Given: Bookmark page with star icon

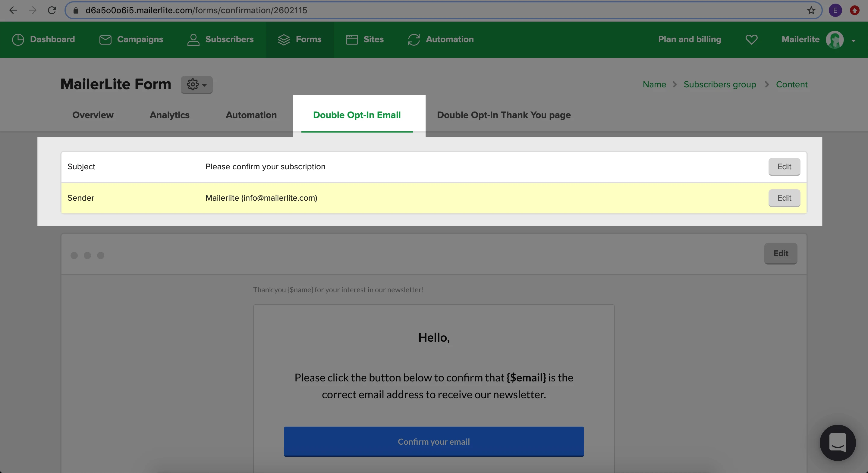Looking at the screenshot, I should pyautogui.click(x=811, y=11).
